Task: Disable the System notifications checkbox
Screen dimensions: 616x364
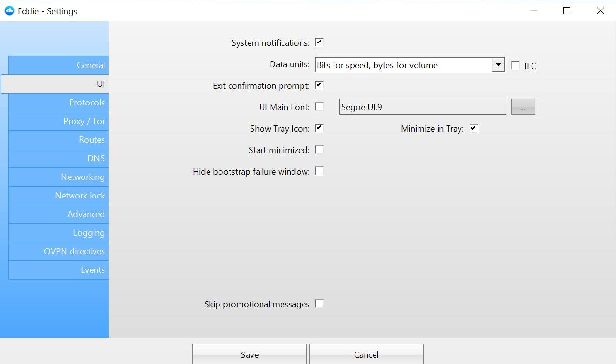Action: point(319,42)
